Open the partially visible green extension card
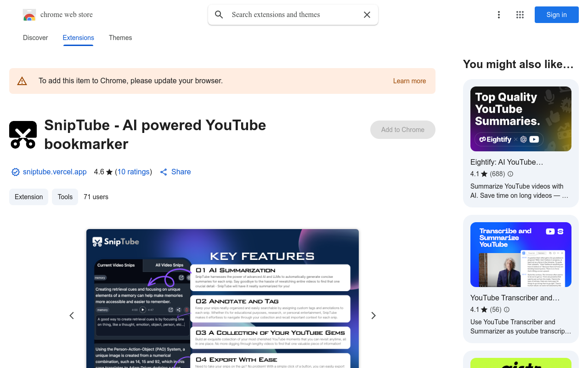588x368 pixels. (521, 360)
